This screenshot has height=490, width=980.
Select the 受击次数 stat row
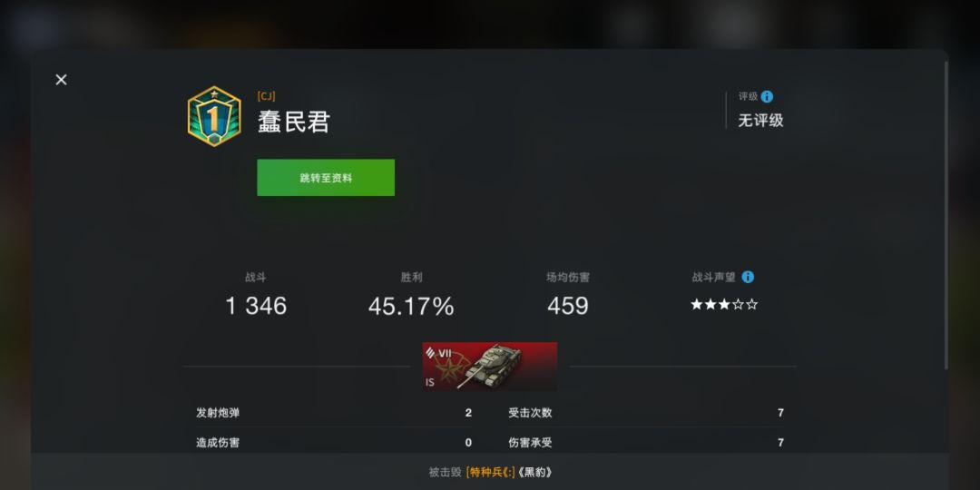[646, 413]
